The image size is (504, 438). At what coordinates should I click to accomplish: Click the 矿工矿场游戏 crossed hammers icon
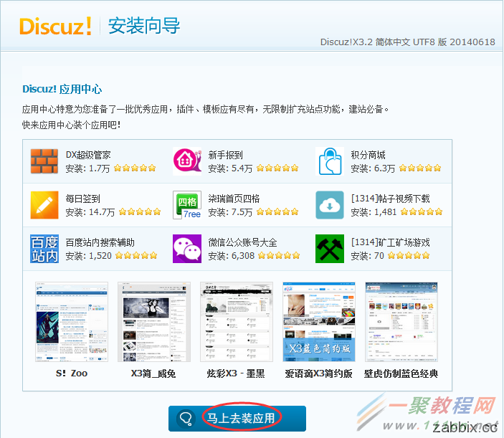point(330,249)
